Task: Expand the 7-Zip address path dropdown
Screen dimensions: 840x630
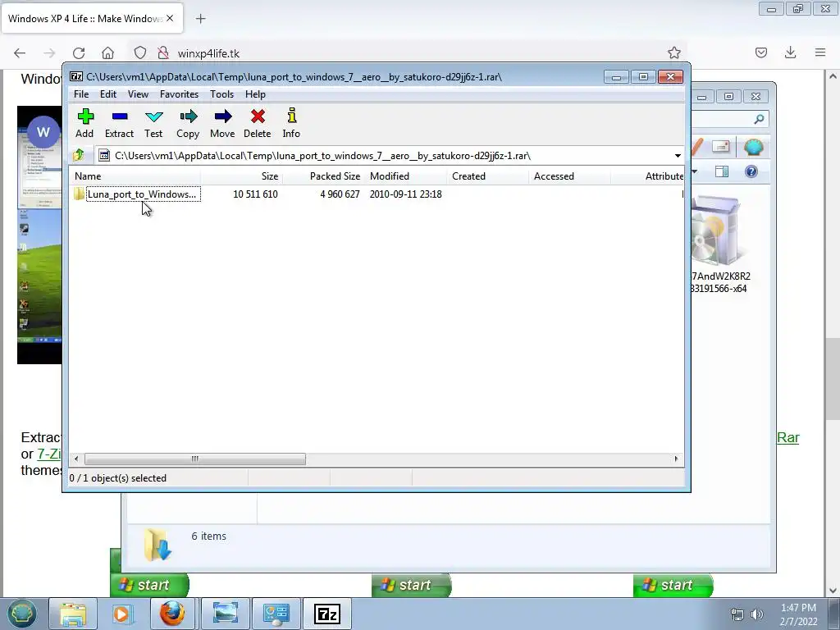Action: pyautogui.click(x=678, y=156)
